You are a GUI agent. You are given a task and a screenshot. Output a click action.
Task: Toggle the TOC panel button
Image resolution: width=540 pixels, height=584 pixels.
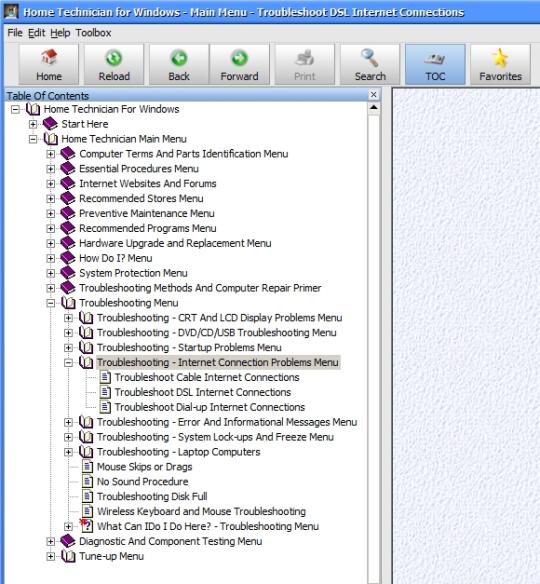435,65
